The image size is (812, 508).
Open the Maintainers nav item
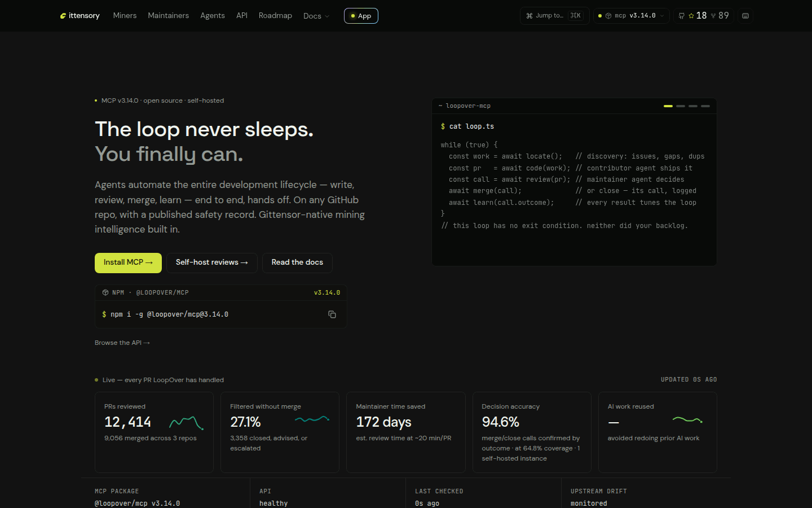pos(168,16)
